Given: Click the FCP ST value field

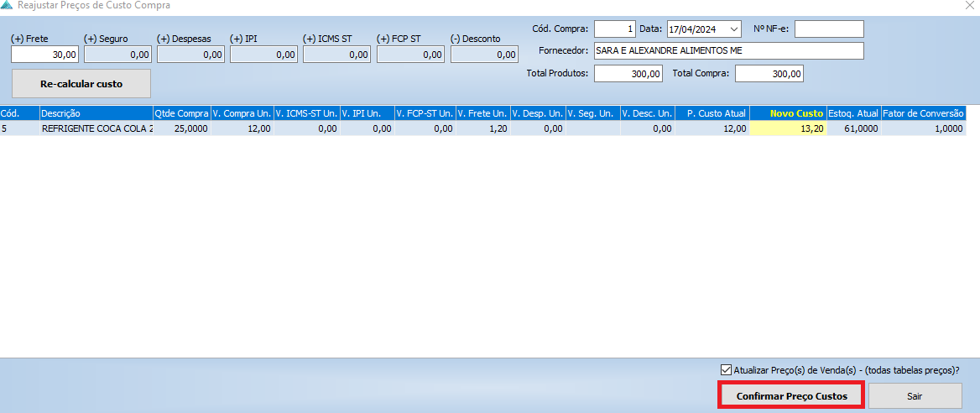Looking at the screenshot, I should coord(410,55).
